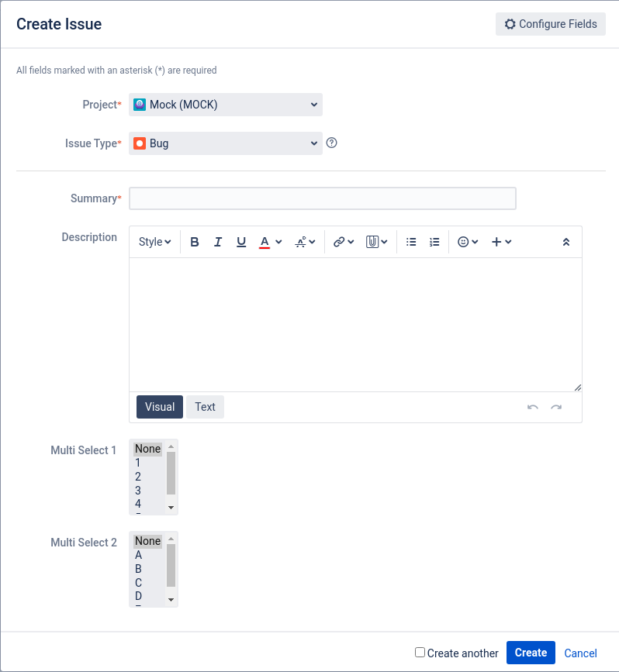Switch to Text editor mode
Screen dimensions: 619x672
coord(205,407)
